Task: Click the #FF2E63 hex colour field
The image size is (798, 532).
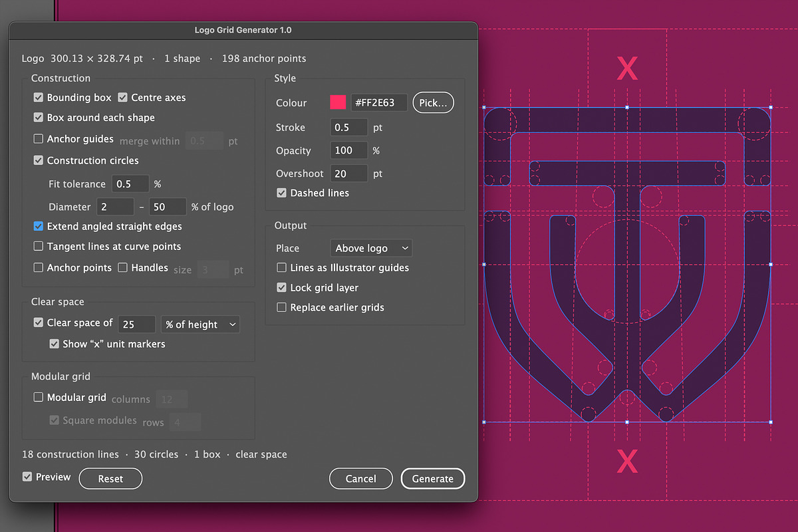Action: pos(379,102)
